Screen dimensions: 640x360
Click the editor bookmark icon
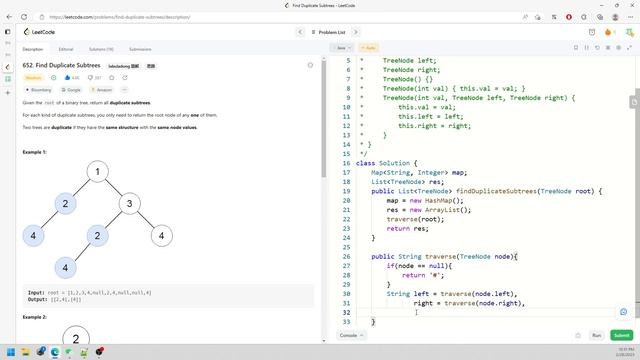(576, 48)
